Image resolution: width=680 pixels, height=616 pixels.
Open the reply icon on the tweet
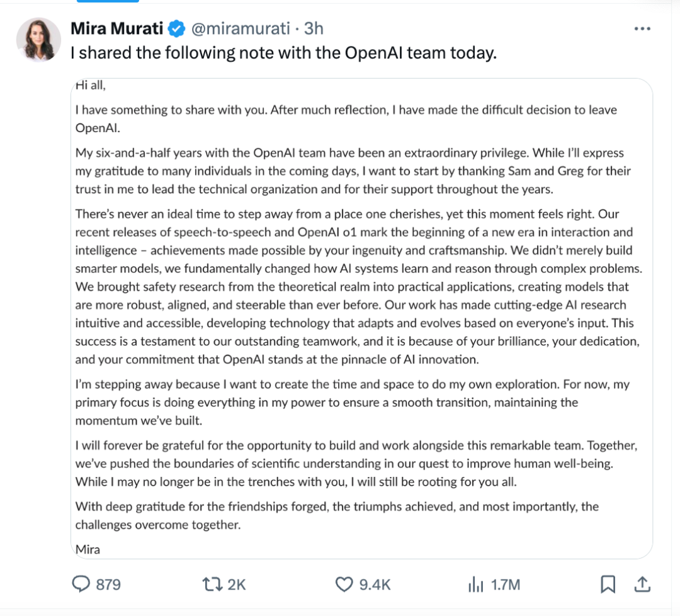pos(82,585)
